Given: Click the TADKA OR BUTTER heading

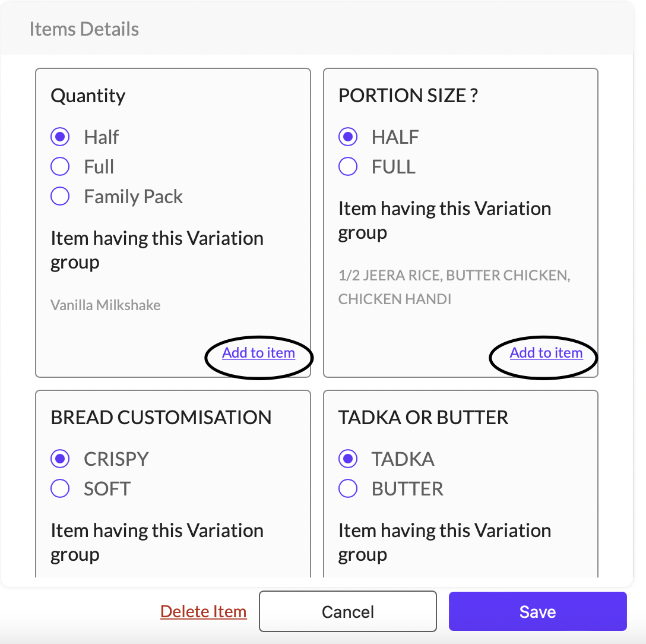Looking at the screenshot, I should (423, 417).
